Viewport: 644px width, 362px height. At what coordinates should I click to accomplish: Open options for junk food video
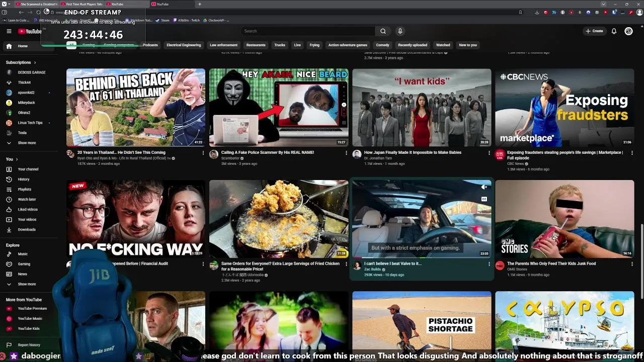tap(632, 264)
